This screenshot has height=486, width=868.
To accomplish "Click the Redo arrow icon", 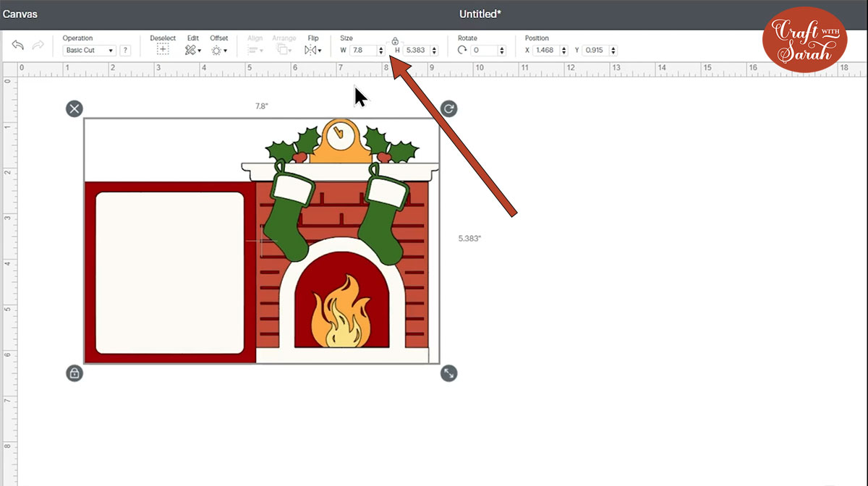I will pyautogui.click(x=38, y=45).
